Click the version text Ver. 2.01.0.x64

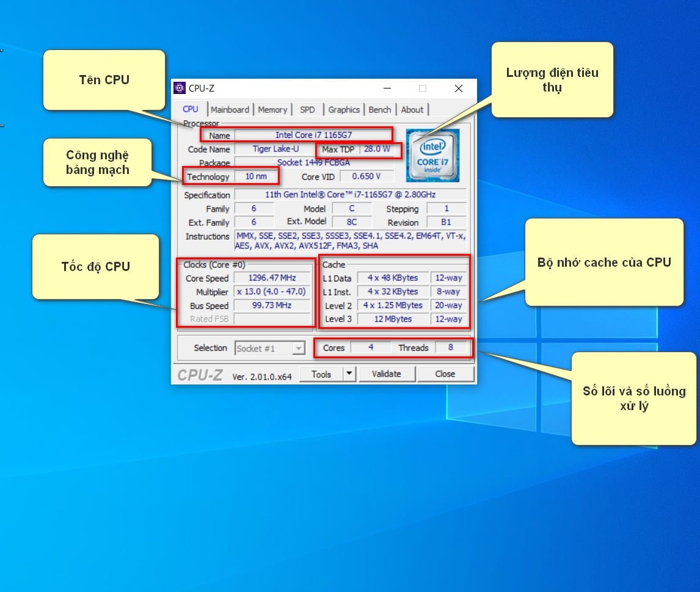point(262,377)
